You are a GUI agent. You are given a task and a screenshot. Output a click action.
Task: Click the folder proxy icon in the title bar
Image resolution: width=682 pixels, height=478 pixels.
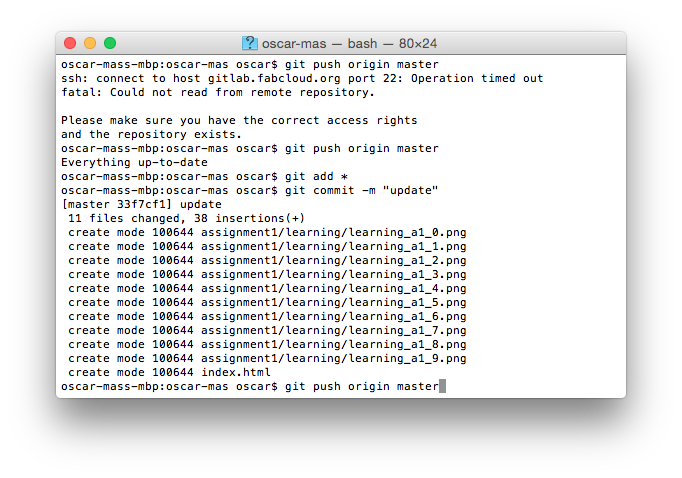click(250, 44)
